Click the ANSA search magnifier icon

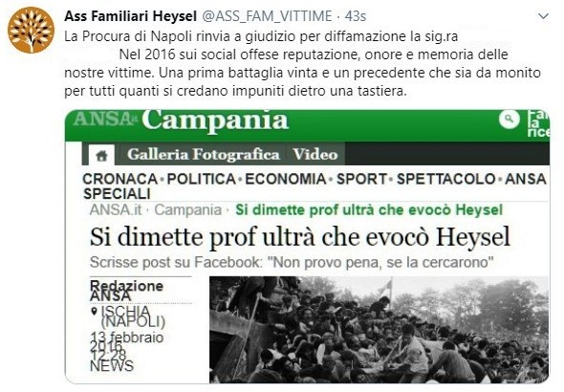click(x=509, y=119)
